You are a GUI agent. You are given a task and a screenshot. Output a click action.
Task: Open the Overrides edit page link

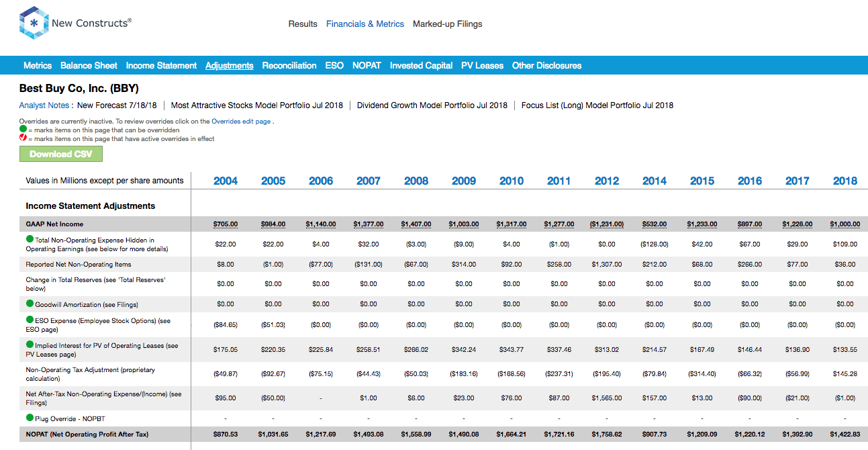[x=242, y=122]
